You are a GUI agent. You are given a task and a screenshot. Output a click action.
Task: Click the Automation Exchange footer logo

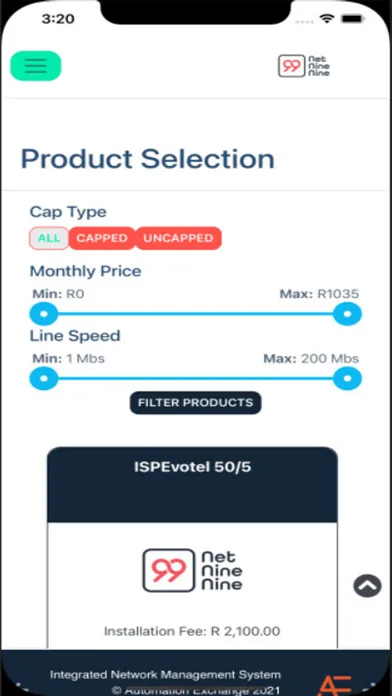335,685
